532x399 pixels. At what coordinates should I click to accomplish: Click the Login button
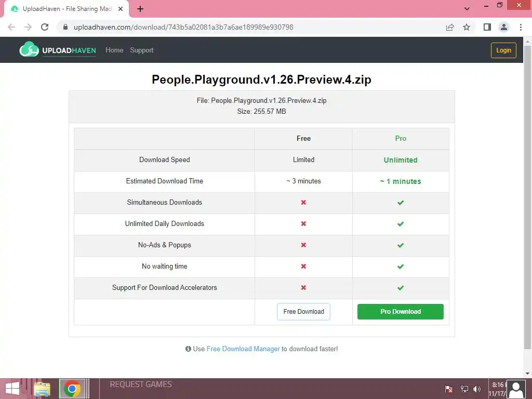coord(503,50)
